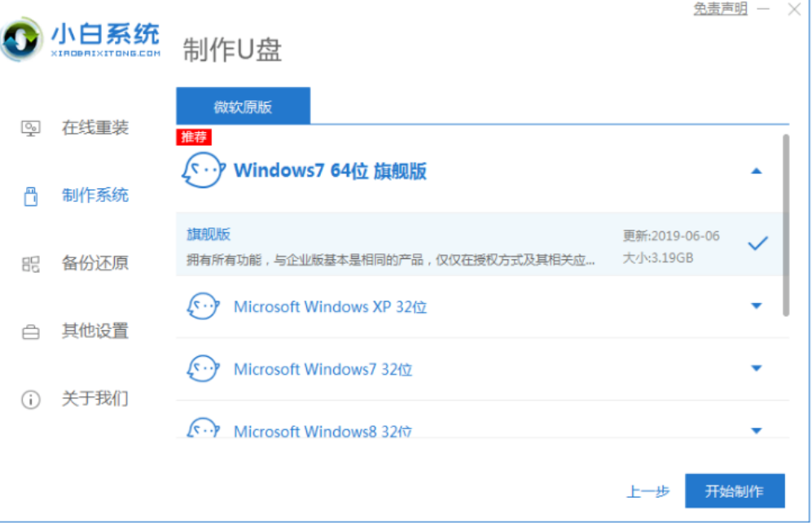Image resolution: width=812 pixels, height=523 pixels.
Task: Expand the Microsoft Windows7 32位 arrow
Action: (x=756, y=368)
